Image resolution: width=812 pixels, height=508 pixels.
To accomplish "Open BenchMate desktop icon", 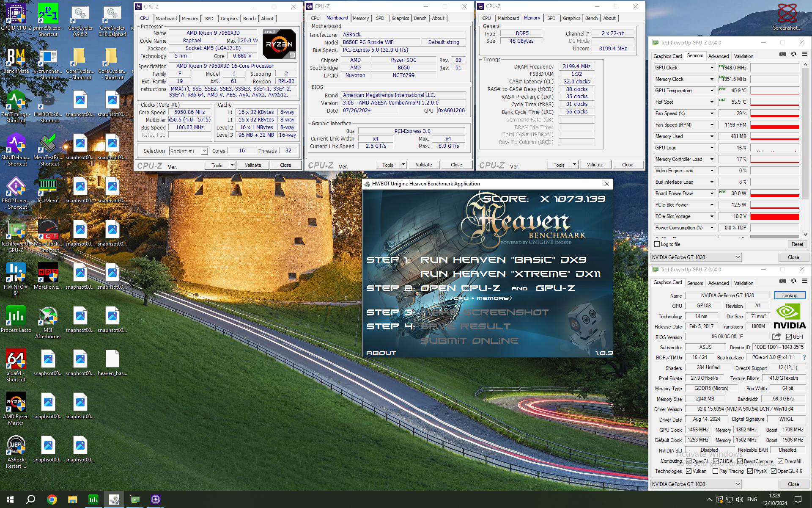I will [x=16, y=61].
